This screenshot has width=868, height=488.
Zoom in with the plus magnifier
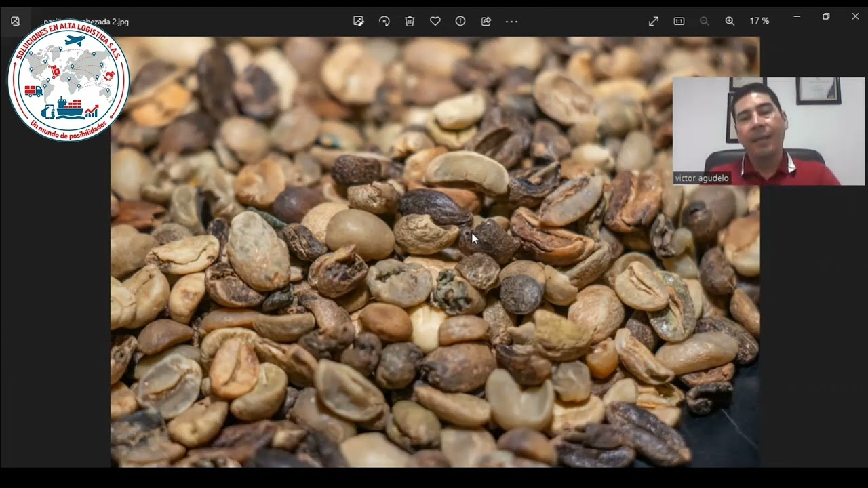pyautogui.click(x=730, y=21)
